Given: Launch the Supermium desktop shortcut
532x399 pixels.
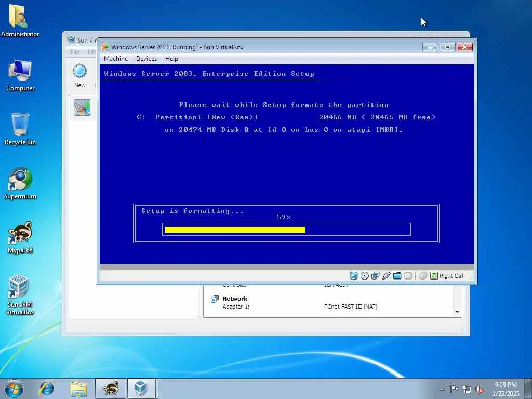Looking at the screenshot, I should (x=20, y=183).
